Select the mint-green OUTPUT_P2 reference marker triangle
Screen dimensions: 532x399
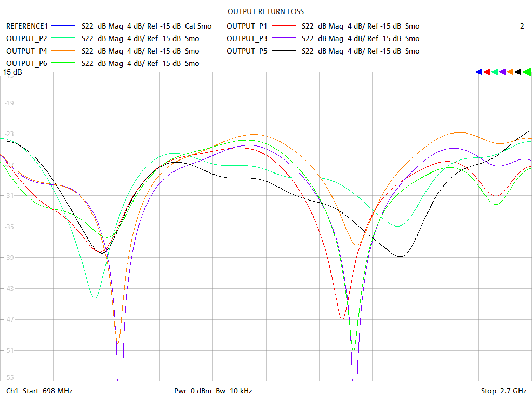pos(495,72)
